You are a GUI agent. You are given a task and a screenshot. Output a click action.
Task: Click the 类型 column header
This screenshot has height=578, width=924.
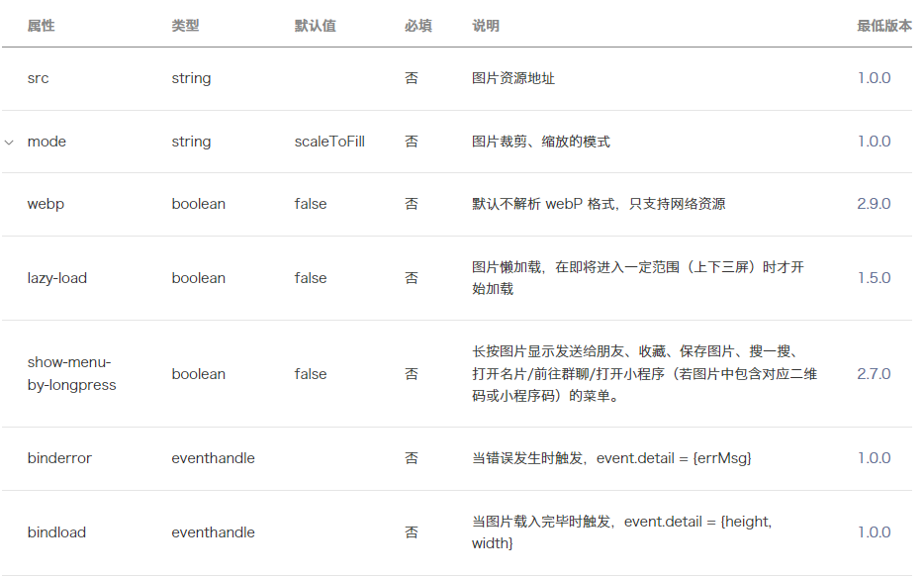[x=185, y=26]
